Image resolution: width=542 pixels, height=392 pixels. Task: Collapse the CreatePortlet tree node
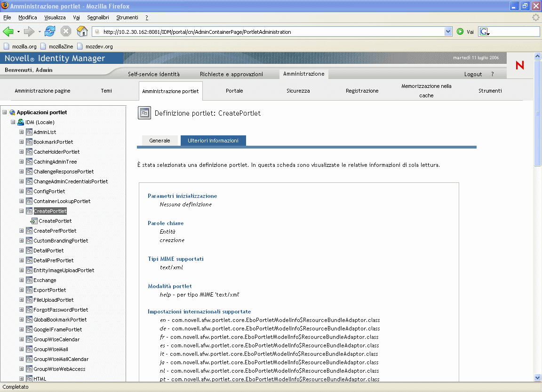(x=22, y=211)
